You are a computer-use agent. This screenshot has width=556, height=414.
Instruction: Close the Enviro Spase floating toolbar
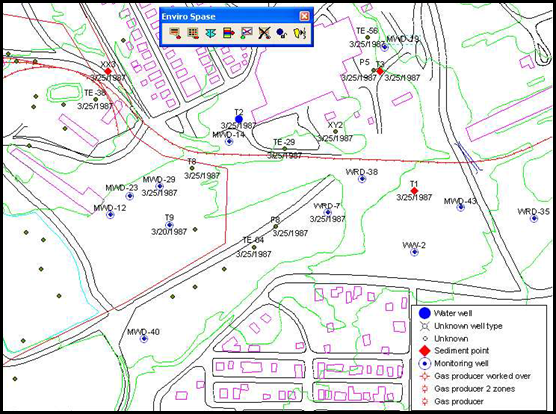pyautogui.click(x=304, y=16)
